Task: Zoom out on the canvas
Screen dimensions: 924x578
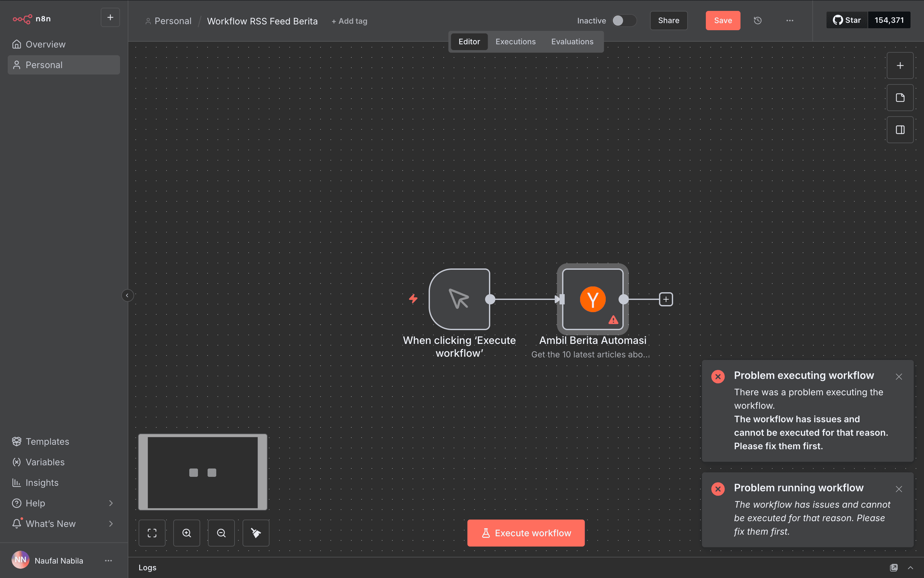Action: coord(221,533)
